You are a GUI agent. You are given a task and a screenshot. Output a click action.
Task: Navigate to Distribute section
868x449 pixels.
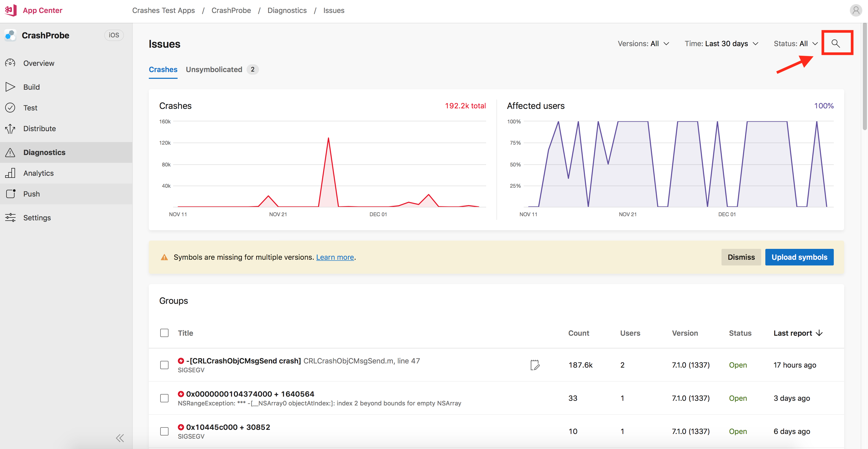pos(39,128)
